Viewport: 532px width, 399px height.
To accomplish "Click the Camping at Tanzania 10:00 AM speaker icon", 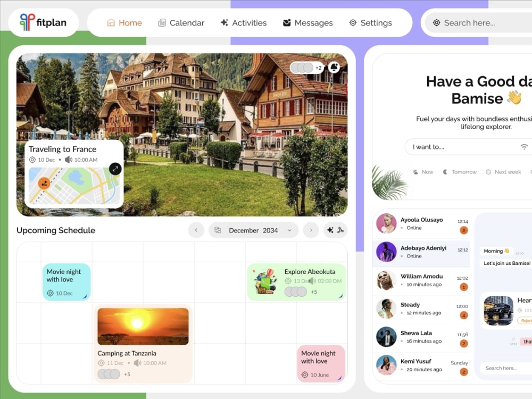I will [137, 363].
